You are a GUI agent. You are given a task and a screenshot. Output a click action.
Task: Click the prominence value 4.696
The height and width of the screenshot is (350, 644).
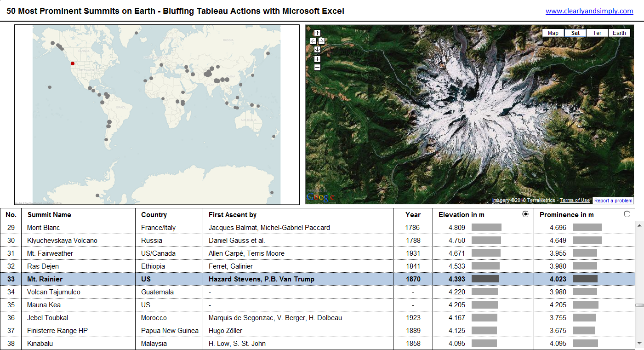point(558,228)
